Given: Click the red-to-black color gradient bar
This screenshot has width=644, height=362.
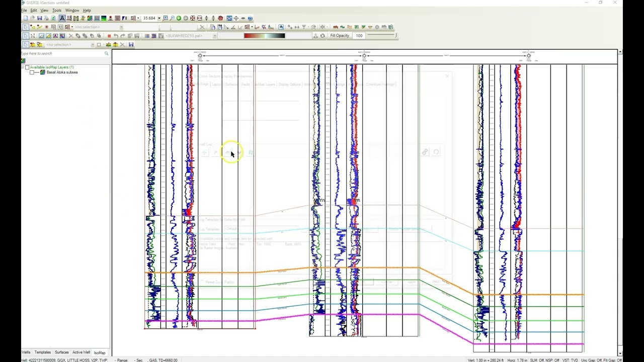Looking at the screenshot, I should coord(264,36).
